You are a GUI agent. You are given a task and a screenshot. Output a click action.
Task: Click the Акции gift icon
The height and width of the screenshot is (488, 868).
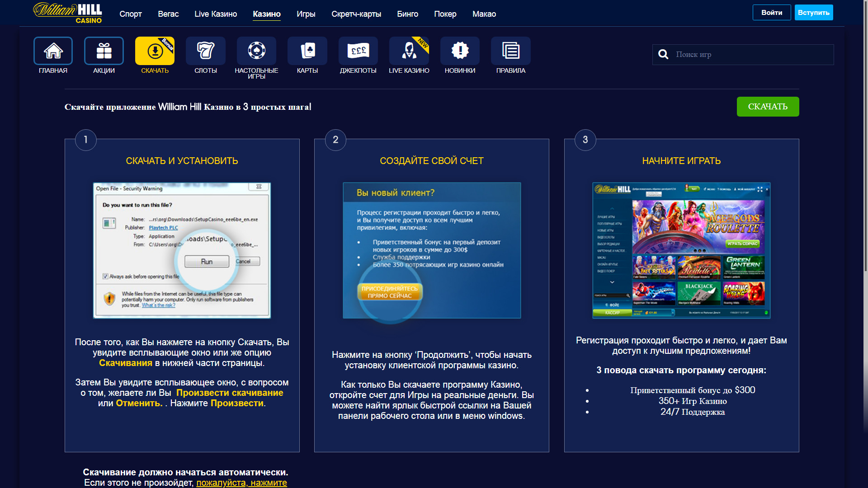(104, 51)
